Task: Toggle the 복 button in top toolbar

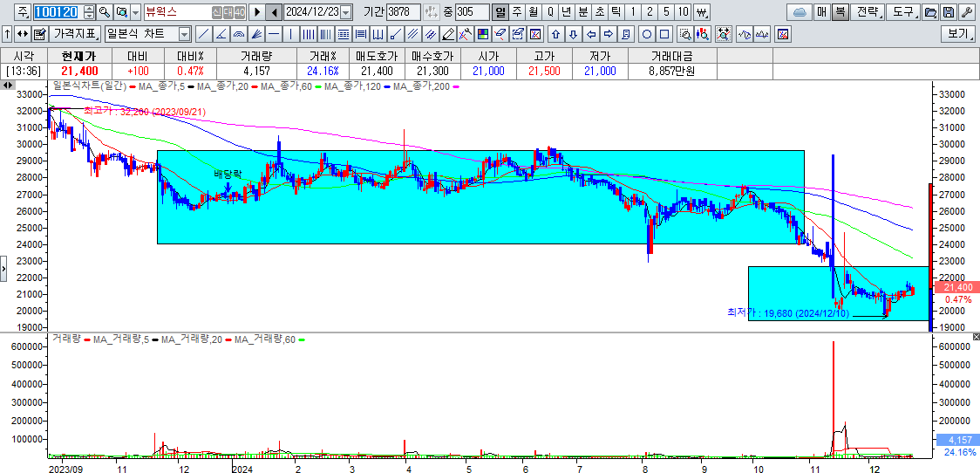Action: pyautogui.click(x=840, y=12)
